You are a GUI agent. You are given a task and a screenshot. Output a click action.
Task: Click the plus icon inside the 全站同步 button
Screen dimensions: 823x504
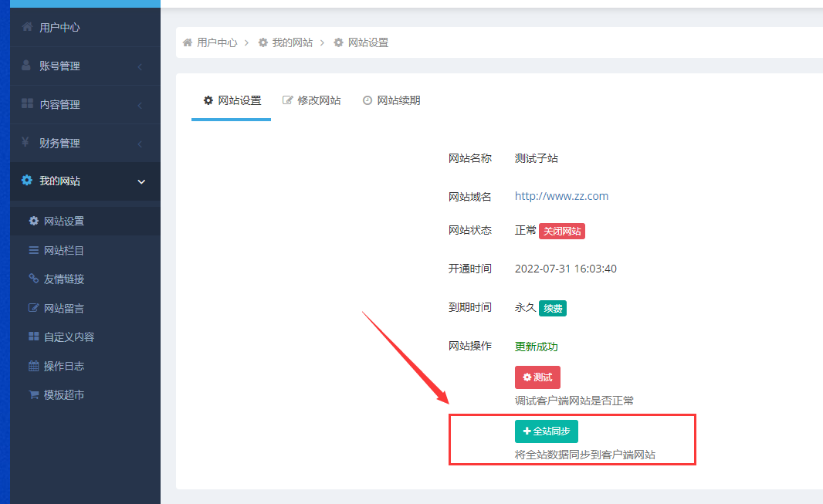click(527, 431)
